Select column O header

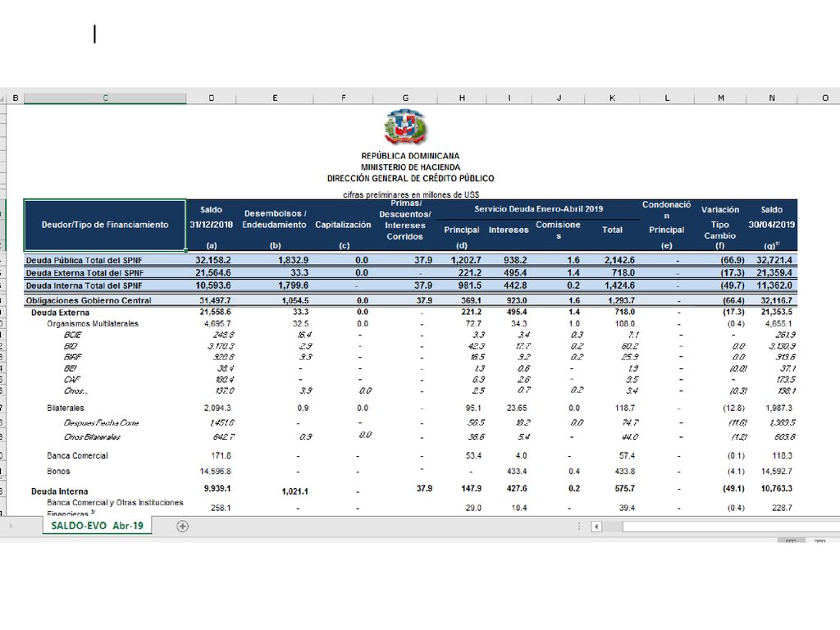point(824,98)
